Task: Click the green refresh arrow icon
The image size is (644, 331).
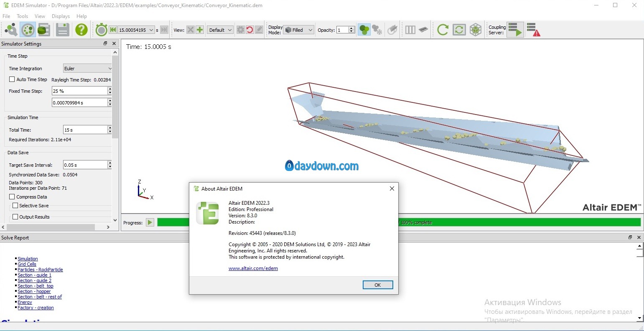Action: coord(443,30)
